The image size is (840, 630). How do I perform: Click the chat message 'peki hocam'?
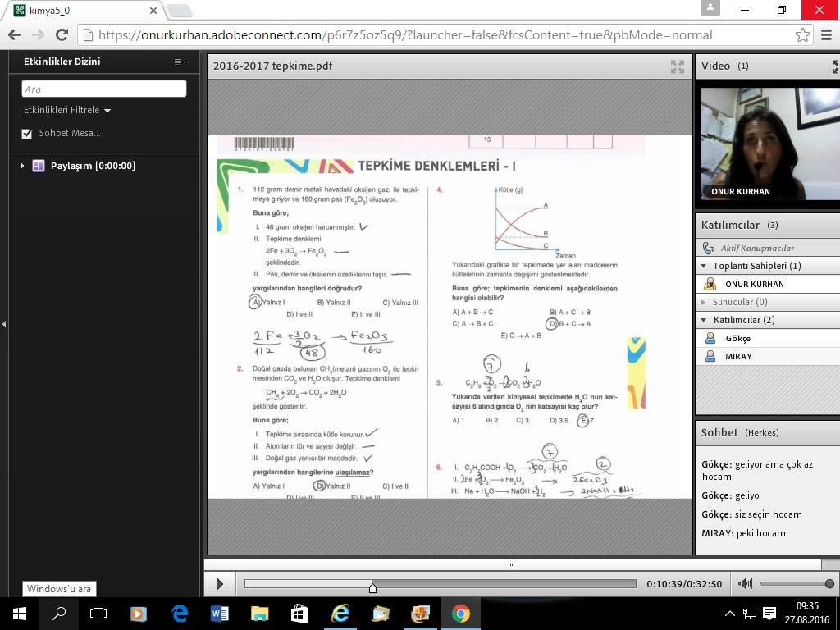click(760, 533)
